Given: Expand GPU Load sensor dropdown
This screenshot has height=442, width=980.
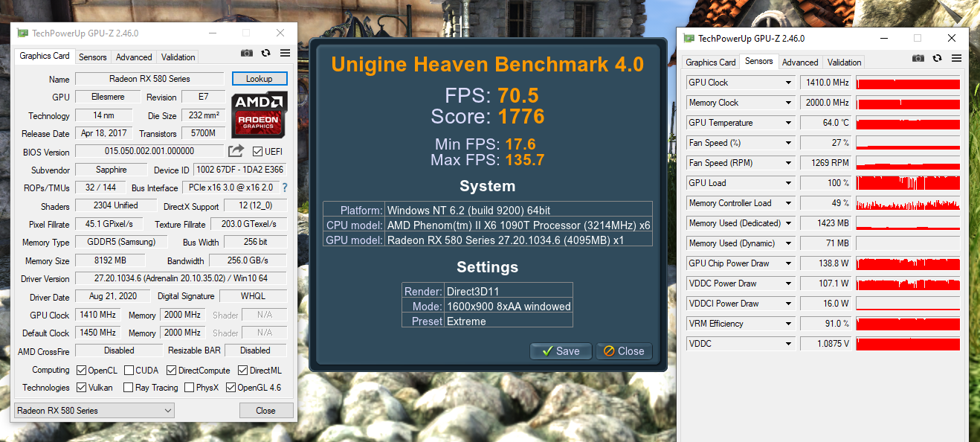Looking at the screenshot, I should 788,183.
